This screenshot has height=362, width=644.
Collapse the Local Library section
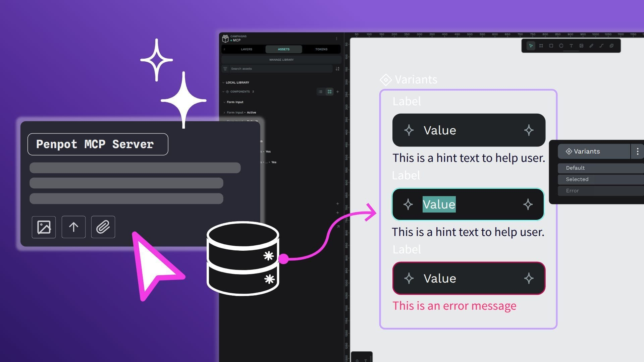point(223,82)
